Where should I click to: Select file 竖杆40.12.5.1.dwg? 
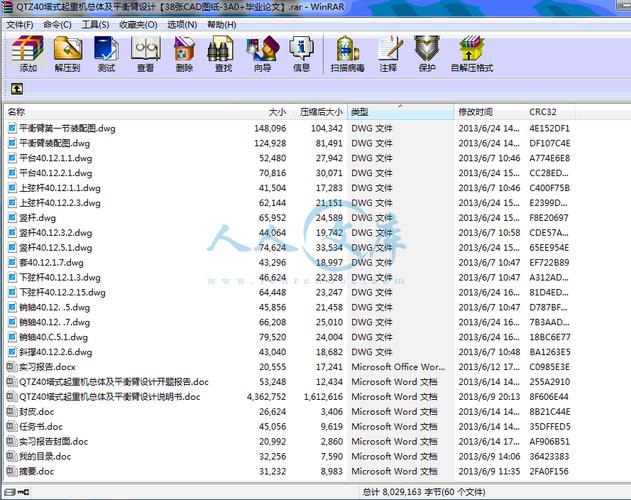(x=56, y=248)
